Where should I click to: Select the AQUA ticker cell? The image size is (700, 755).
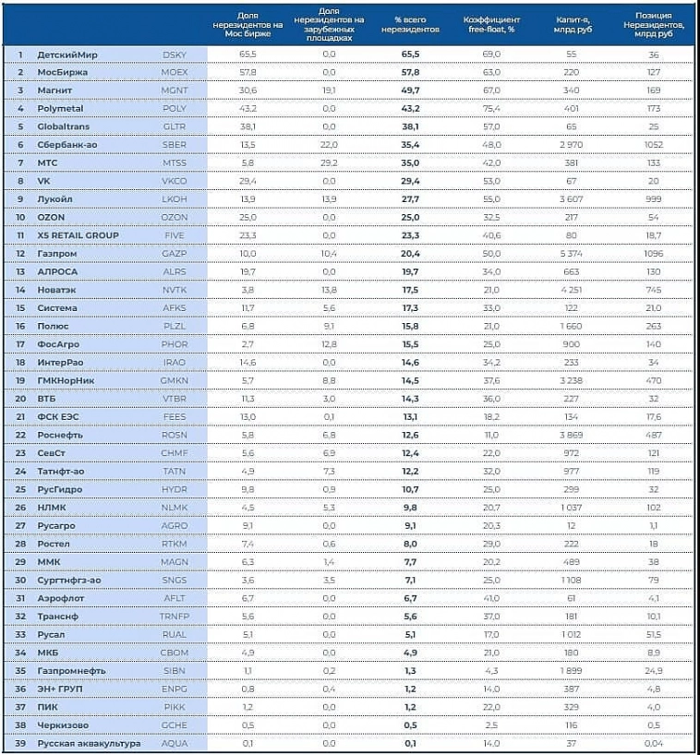[x=174, y=743]
